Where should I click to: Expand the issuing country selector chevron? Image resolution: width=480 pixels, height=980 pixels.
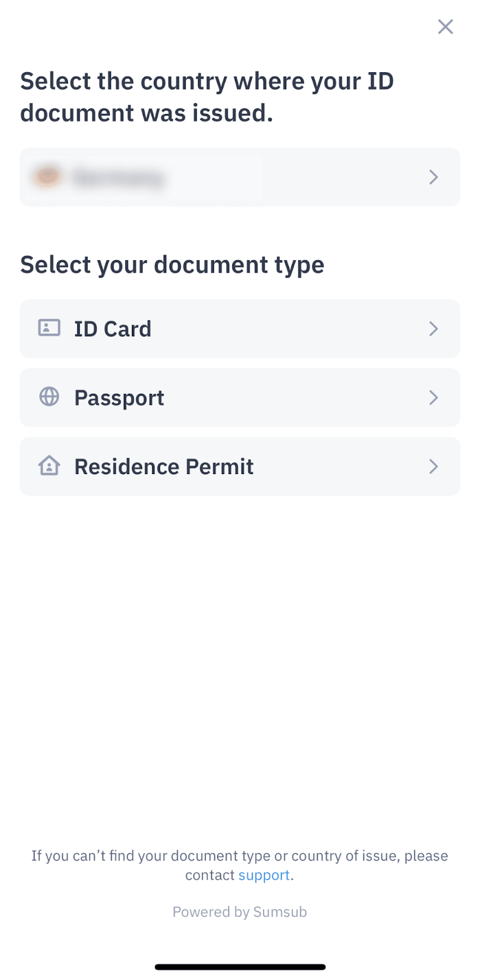click(x=433, y=177)
